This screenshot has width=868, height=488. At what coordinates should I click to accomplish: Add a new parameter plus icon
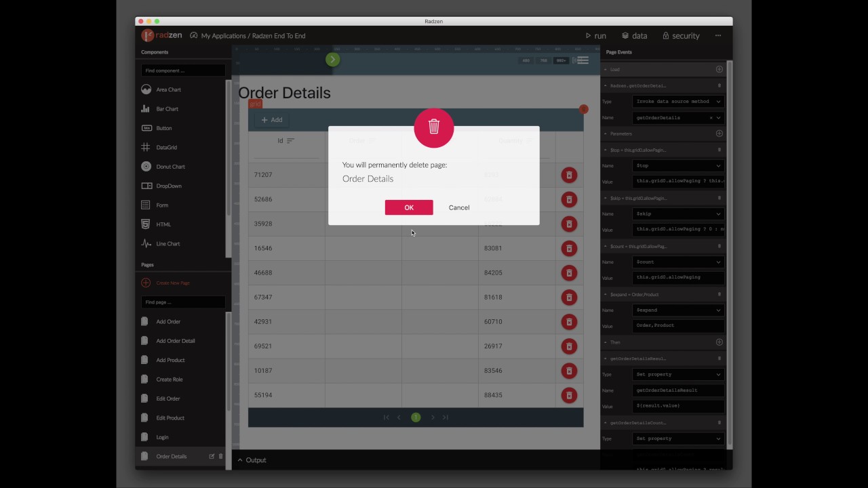coord(719,134)
